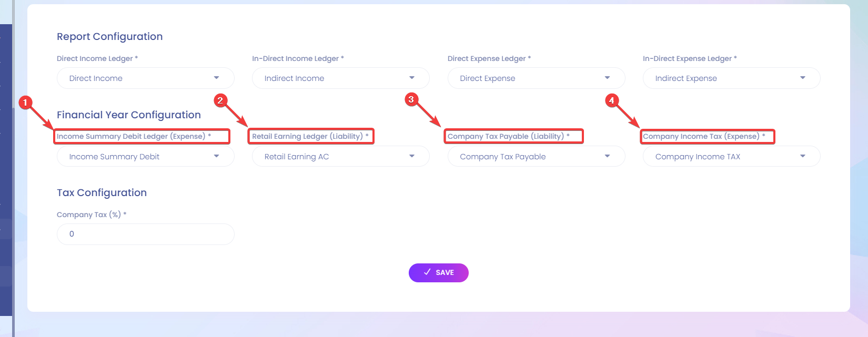This screenshot has width=868, height=337.
Task: Click the Tax Configuration heading
Action: 102,193
